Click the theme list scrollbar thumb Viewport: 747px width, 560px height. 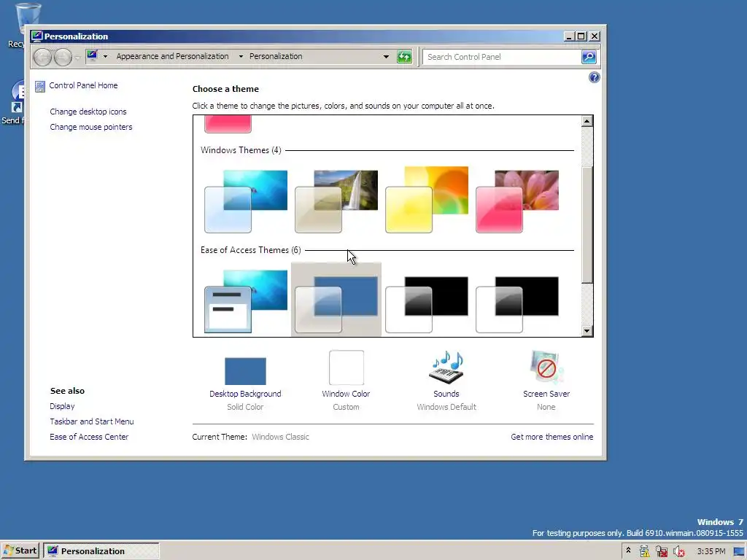coord(587,225)
